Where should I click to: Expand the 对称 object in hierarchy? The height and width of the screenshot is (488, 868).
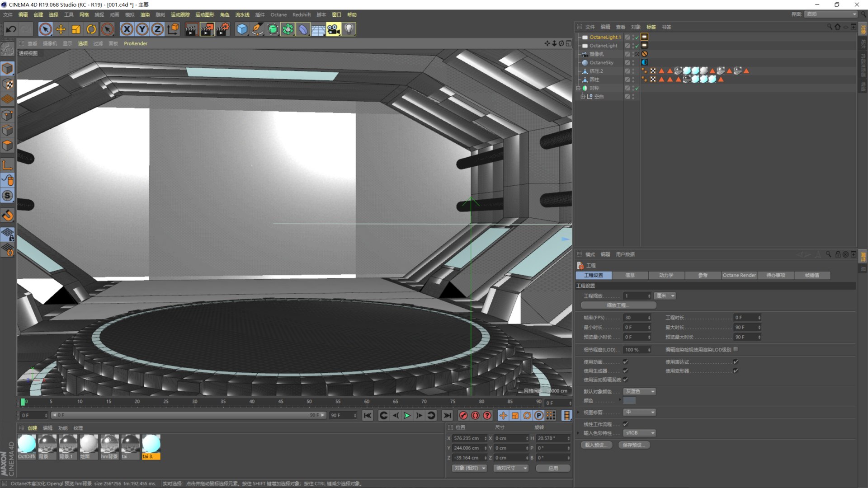578,88
